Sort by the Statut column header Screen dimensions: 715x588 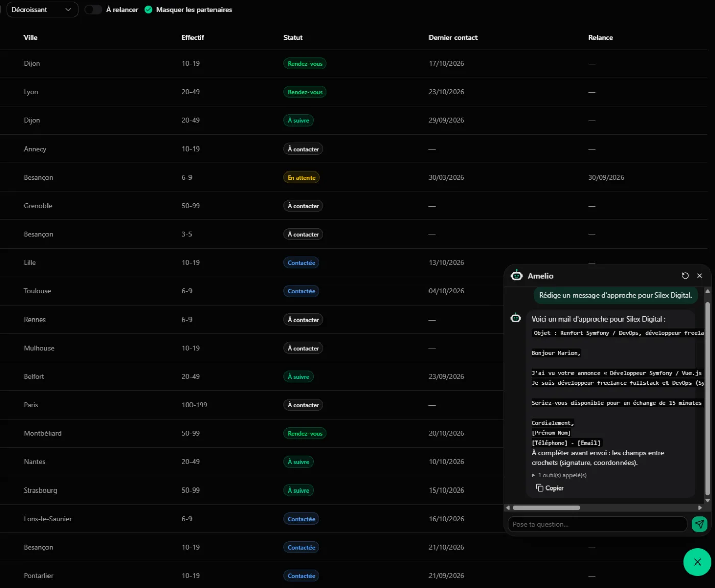(293, 38)
